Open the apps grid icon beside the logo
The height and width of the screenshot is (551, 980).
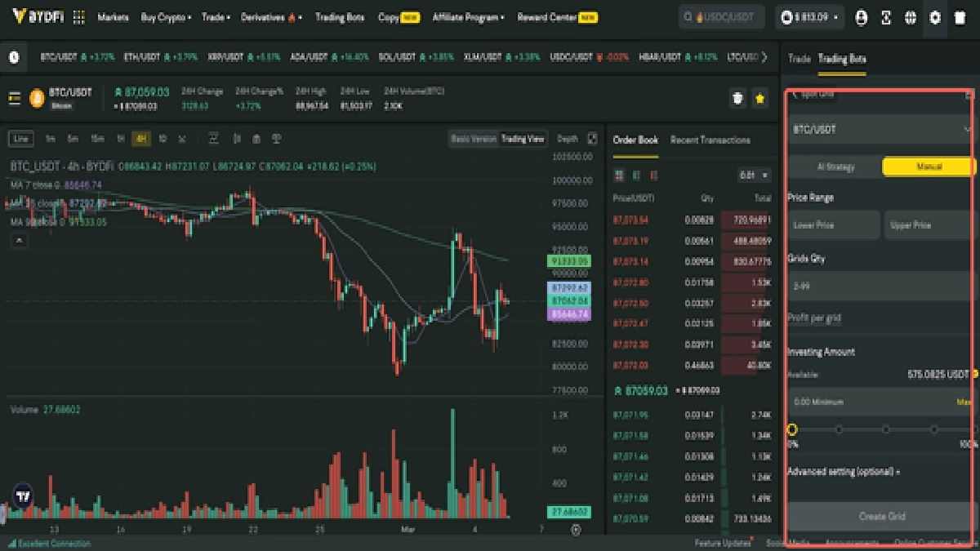78,17
